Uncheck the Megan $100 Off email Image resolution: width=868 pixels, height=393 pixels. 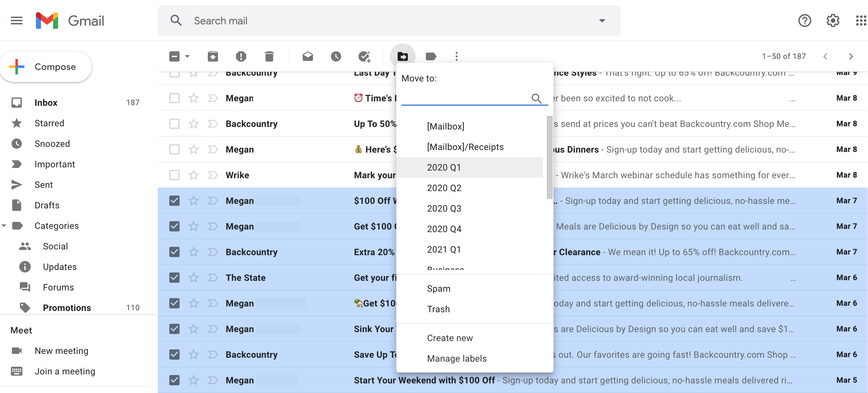pos(174,201)
